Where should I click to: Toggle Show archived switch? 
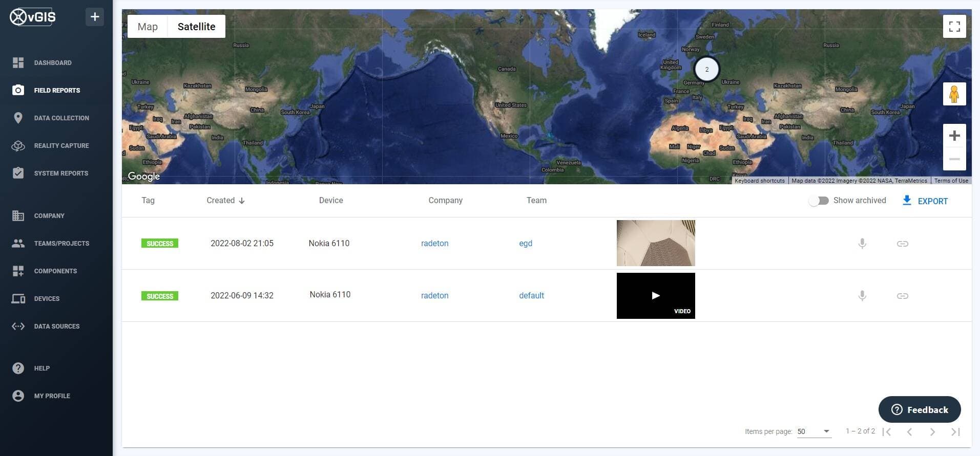pos(819,201)
